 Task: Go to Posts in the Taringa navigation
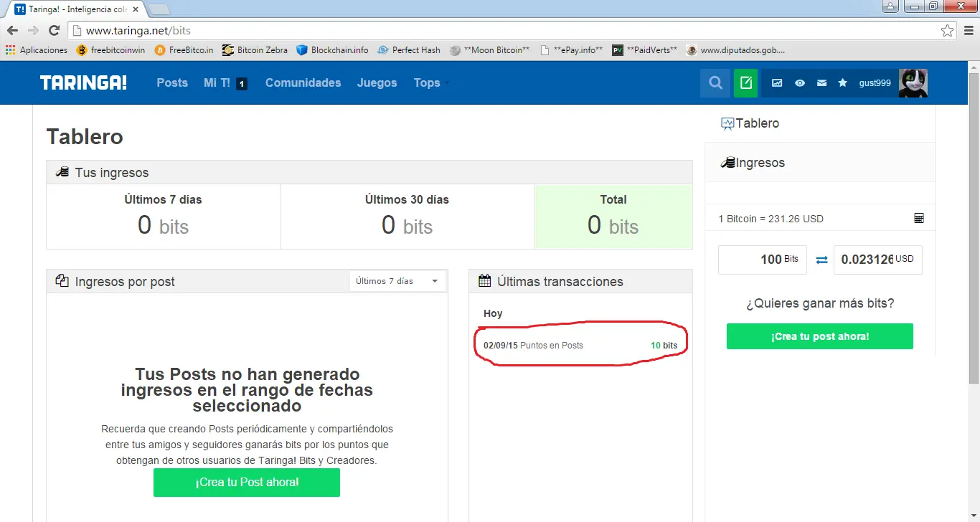pyautogui.click(x=172, y=82)
